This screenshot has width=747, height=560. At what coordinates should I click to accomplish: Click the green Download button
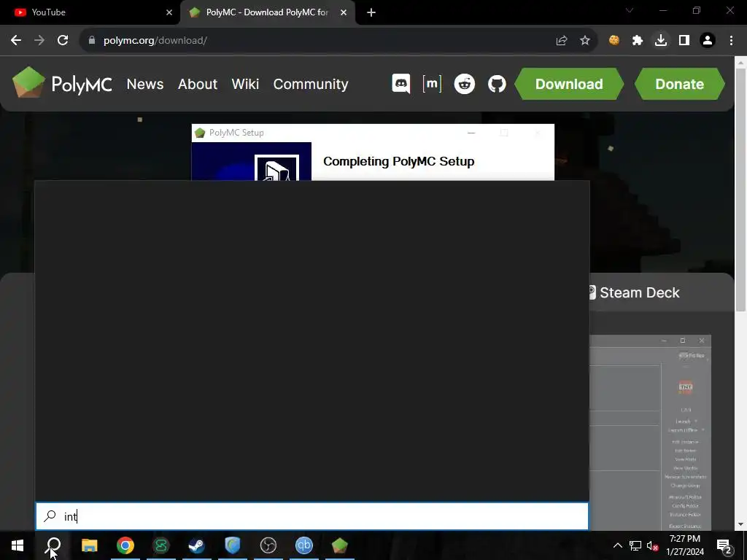pos(569,84)
